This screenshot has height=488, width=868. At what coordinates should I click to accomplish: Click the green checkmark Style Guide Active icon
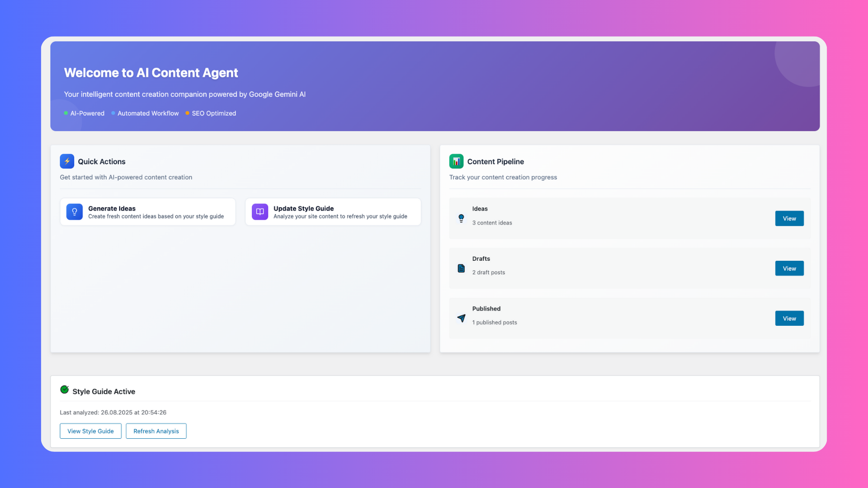pos(65,390)
